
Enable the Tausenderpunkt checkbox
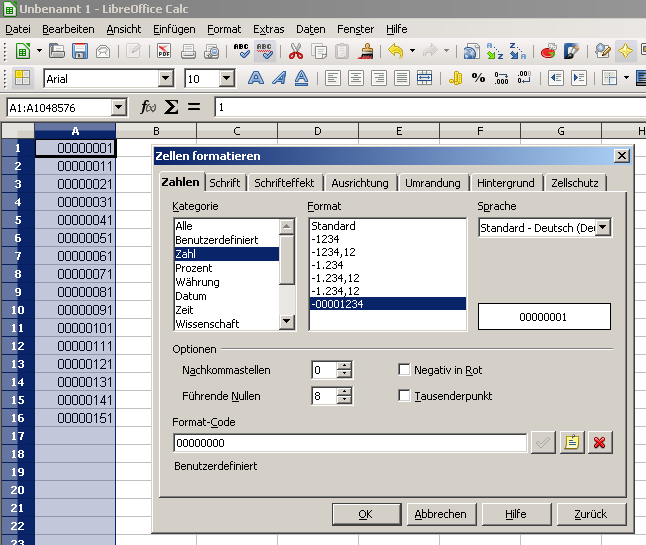[404, 395]
